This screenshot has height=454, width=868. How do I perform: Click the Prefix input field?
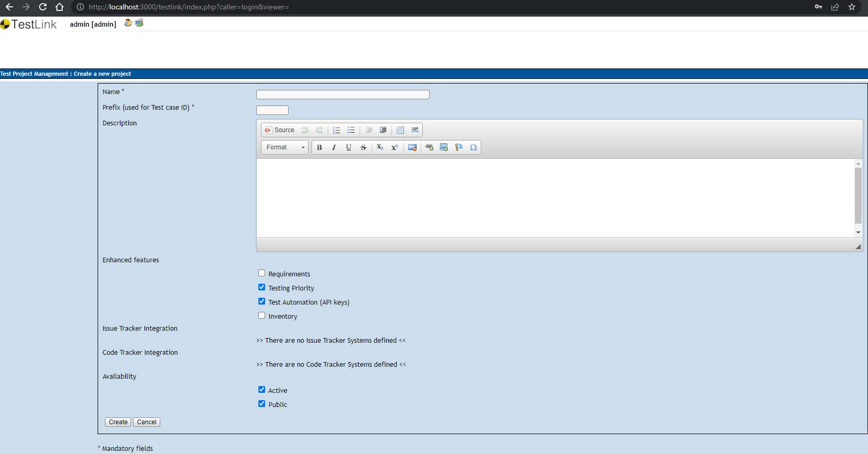272,110
